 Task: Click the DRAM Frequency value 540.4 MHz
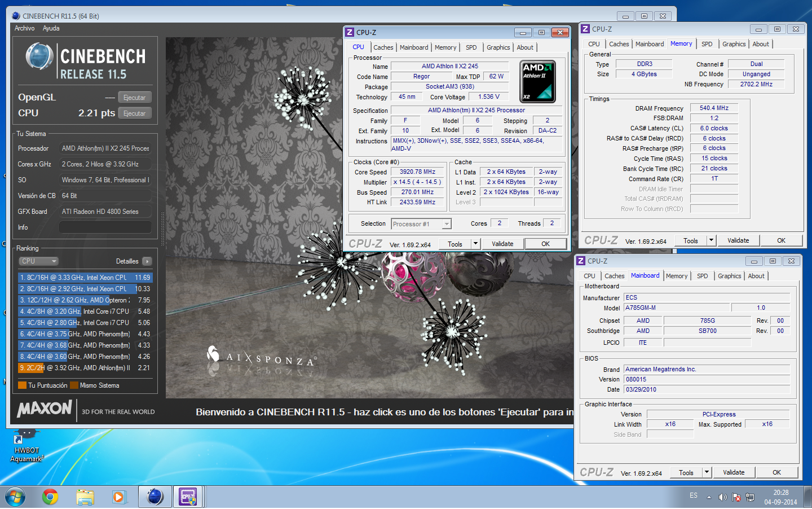tap(714, 108)
